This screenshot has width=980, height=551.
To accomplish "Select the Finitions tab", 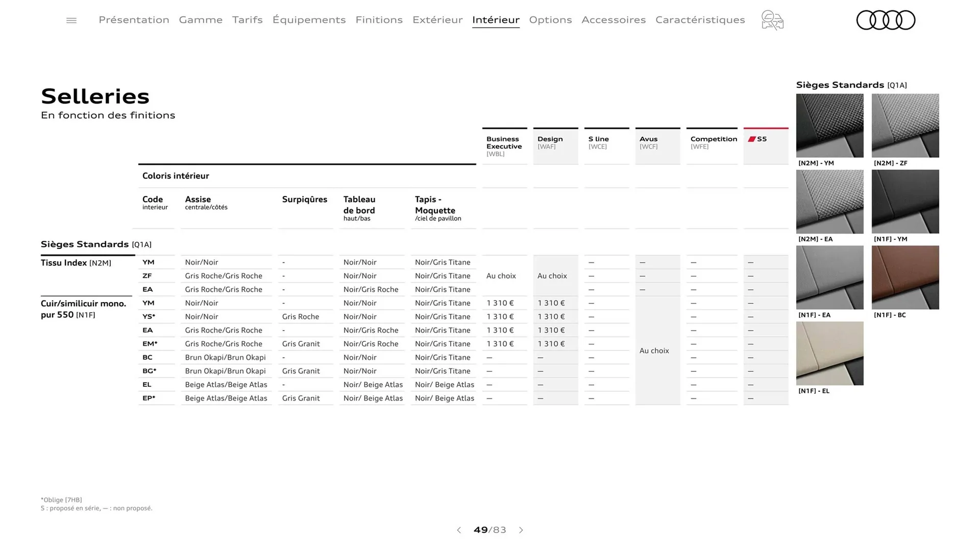I will coord(379,20).
